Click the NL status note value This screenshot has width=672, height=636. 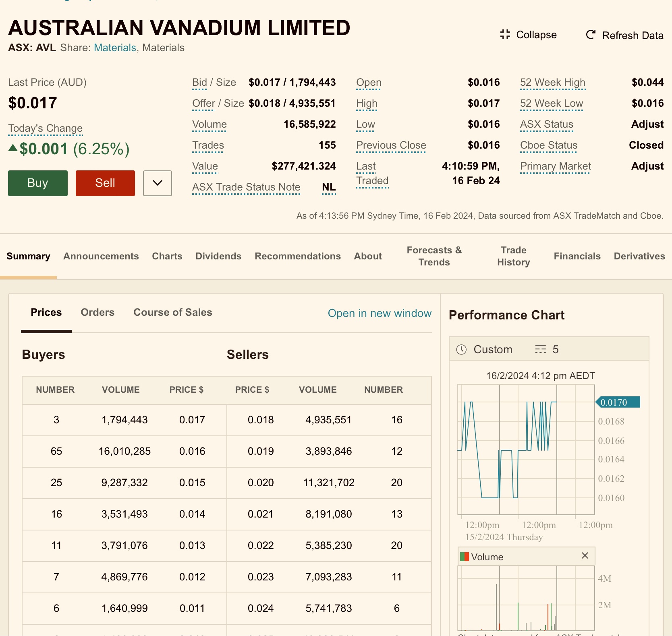point(329,187)
